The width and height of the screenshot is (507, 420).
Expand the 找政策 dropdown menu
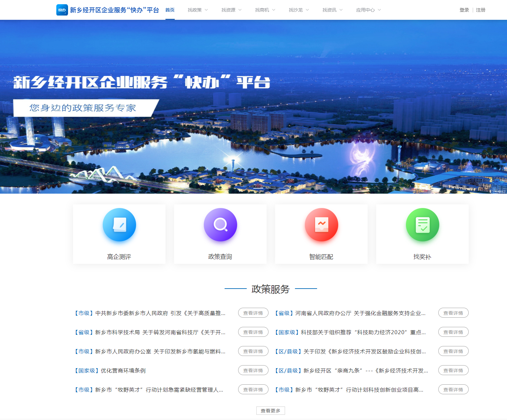click(x=198, y=10)
